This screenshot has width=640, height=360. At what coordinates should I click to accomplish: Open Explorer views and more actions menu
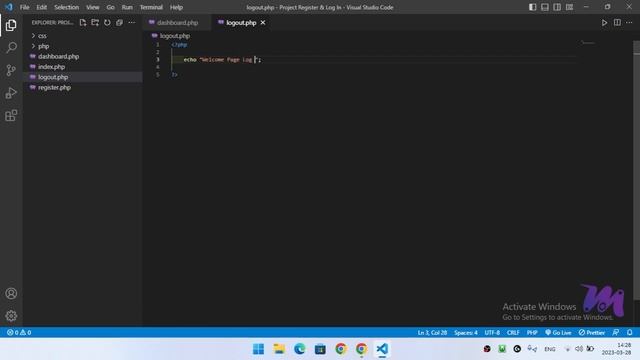click(x=131, y=22)
